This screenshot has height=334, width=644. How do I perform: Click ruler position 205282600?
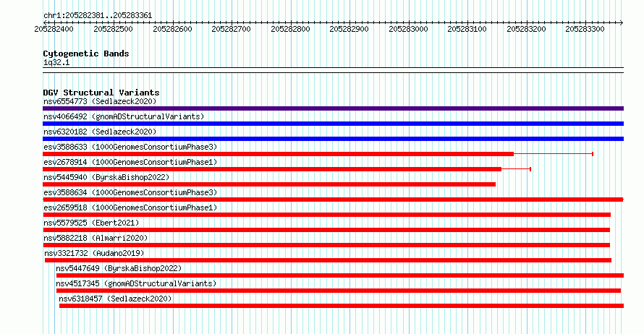tap(172, 29)
